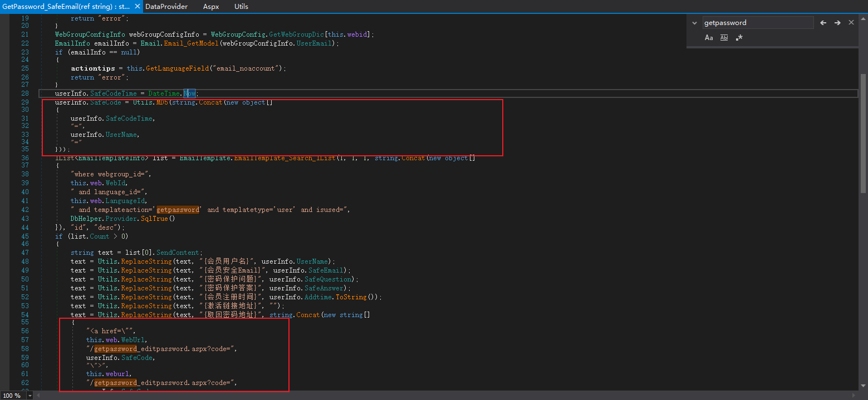Click Email_GetModel method on line 22
868x400 pixels.
(x=191, y=43)
